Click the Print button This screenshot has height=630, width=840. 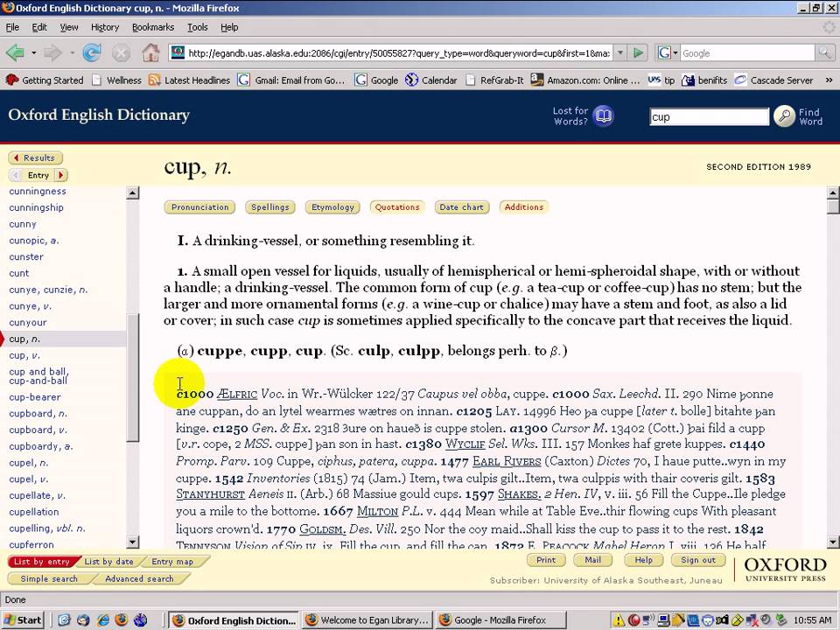546,560
